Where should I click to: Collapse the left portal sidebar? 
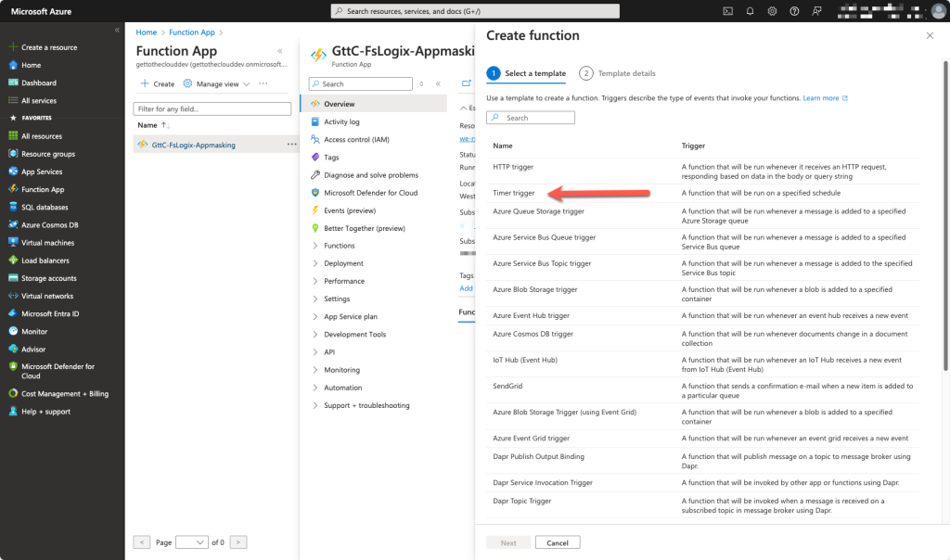coord(117,30)
